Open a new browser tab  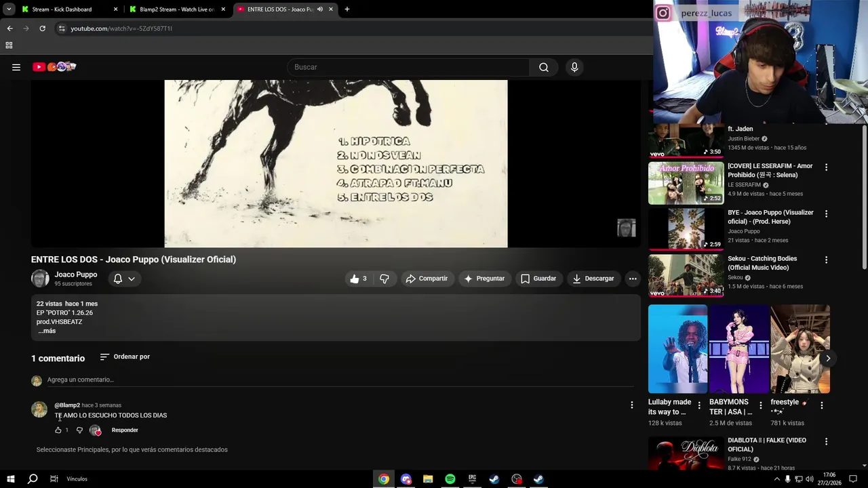pyautogui.click(x=347, y=9)
